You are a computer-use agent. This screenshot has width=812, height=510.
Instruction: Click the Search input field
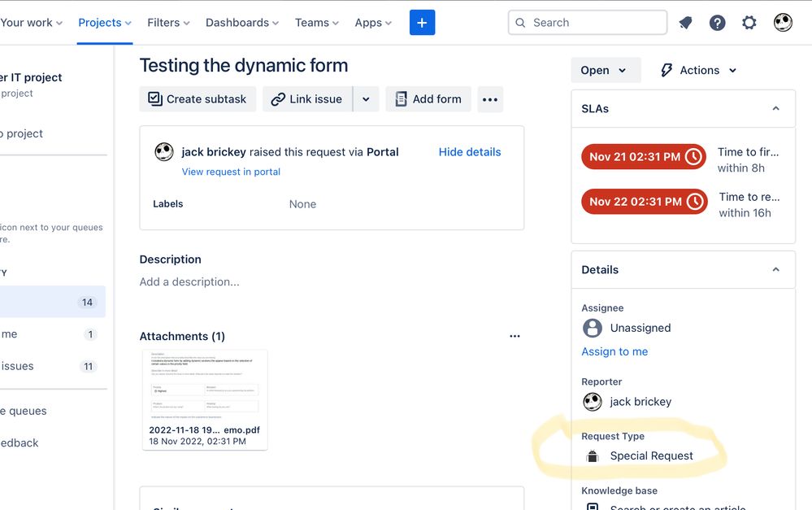(x=588, y=22)
